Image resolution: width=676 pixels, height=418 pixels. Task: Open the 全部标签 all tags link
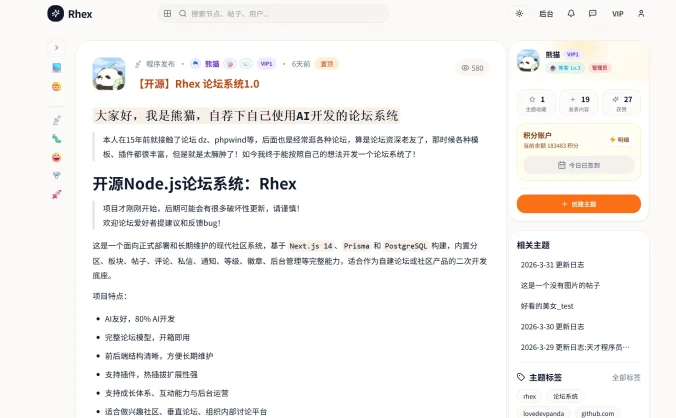point(626,377)
